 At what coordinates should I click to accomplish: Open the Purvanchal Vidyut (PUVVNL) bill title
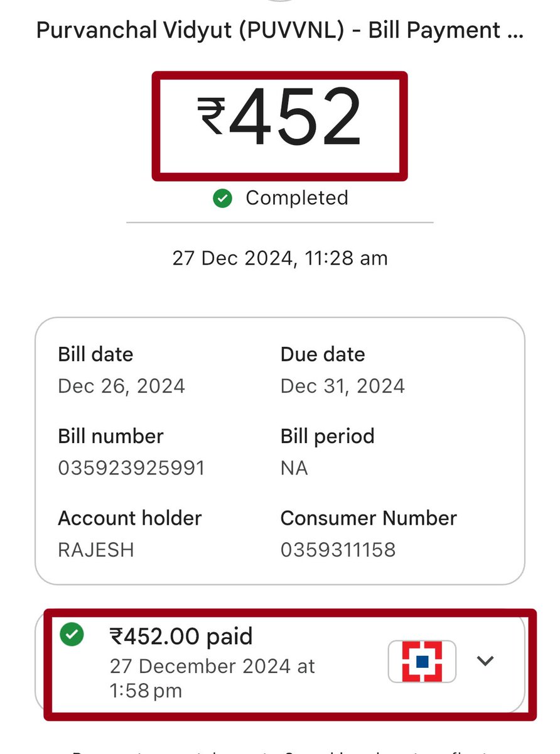279,30
